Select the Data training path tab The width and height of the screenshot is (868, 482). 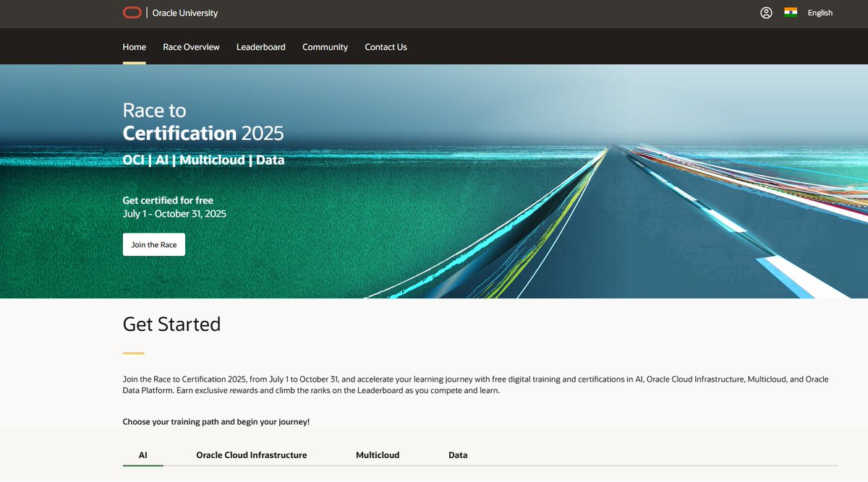tap(458, 455)
